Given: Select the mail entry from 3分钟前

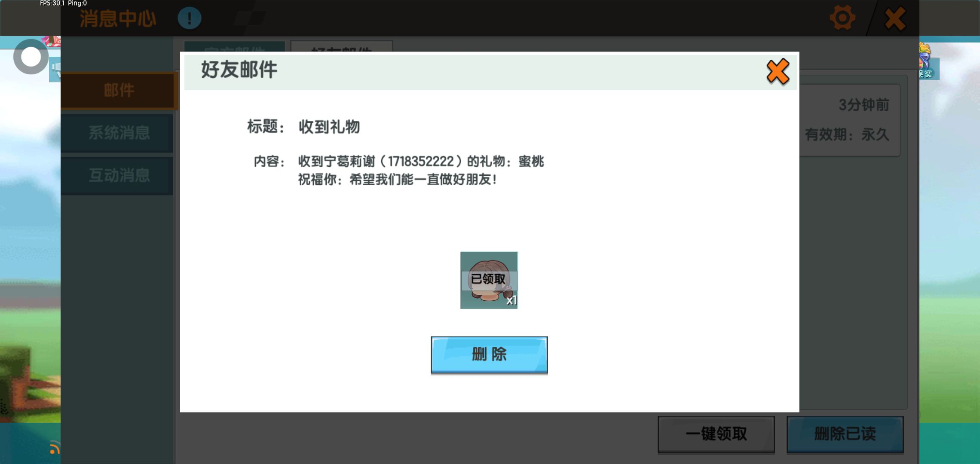Looking at the screenshot, I should (x=849, y=120).
